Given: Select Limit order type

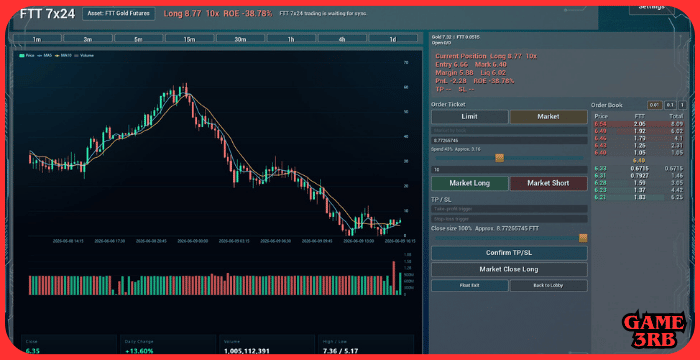Looking at the screenshot, I should [x=469, y=117].
